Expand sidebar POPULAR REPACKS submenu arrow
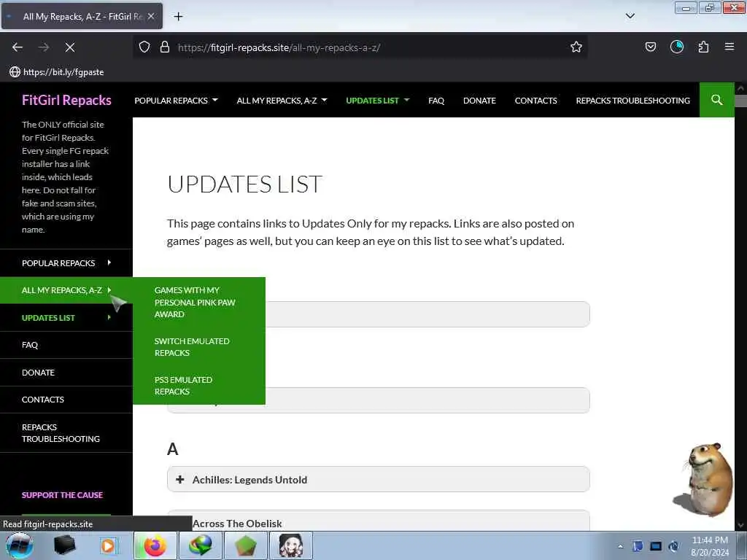The image size is (747, 560). [x=109, y=262]
